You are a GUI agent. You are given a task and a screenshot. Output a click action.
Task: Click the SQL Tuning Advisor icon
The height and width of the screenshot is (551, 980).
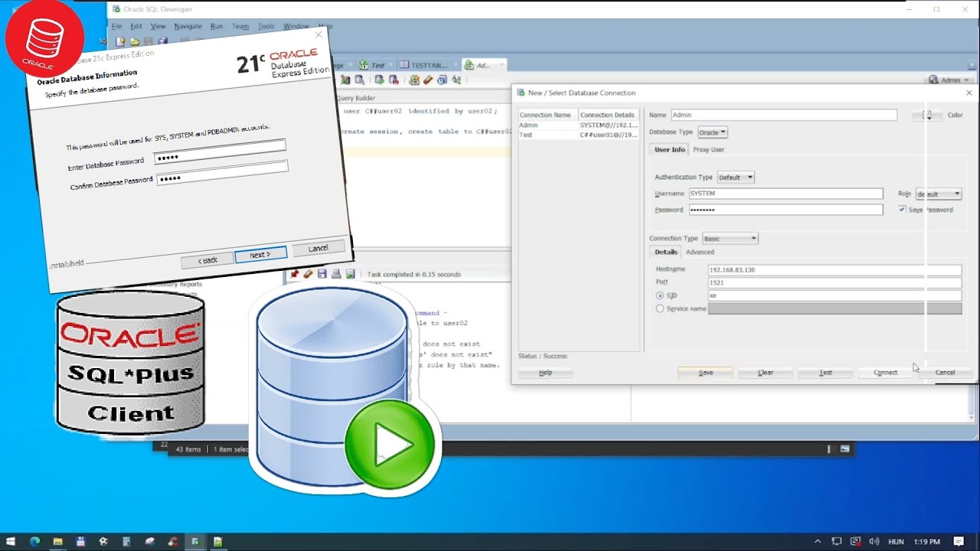tap(359, 80)
